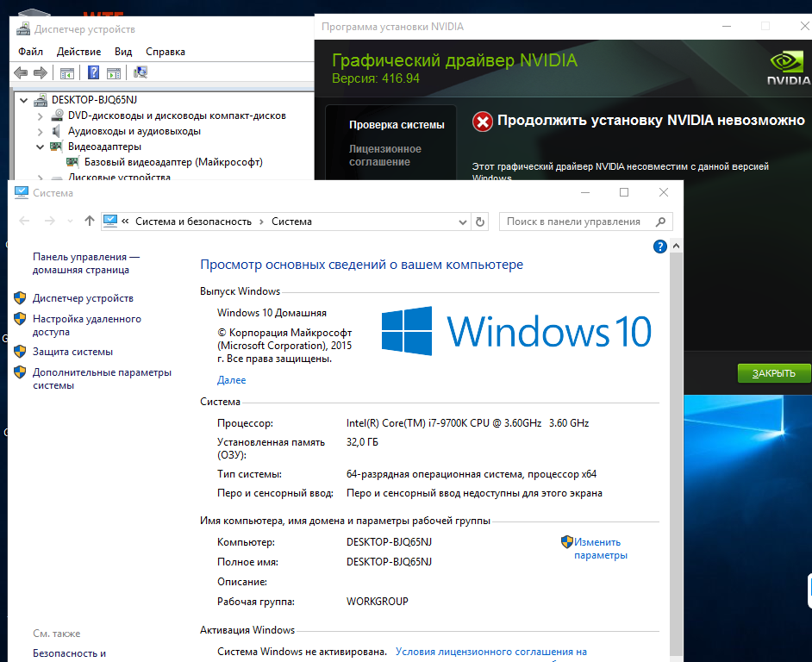Select audio inputs and outputs speaker icon
Screen dimensions: 812x662
click(x=57, y=130)
